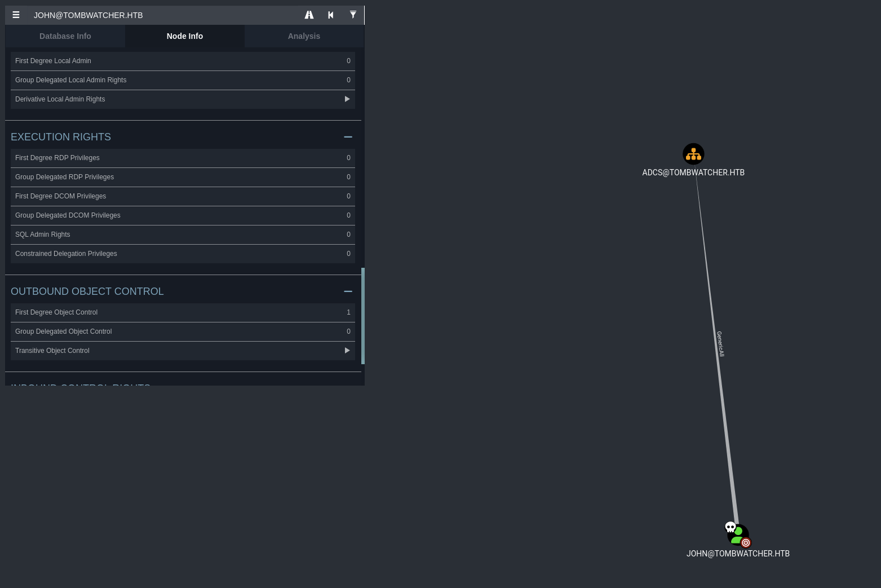Switch to Database Info tab
The width and height of the screenshot is (881, 588).
click(65, 36)
